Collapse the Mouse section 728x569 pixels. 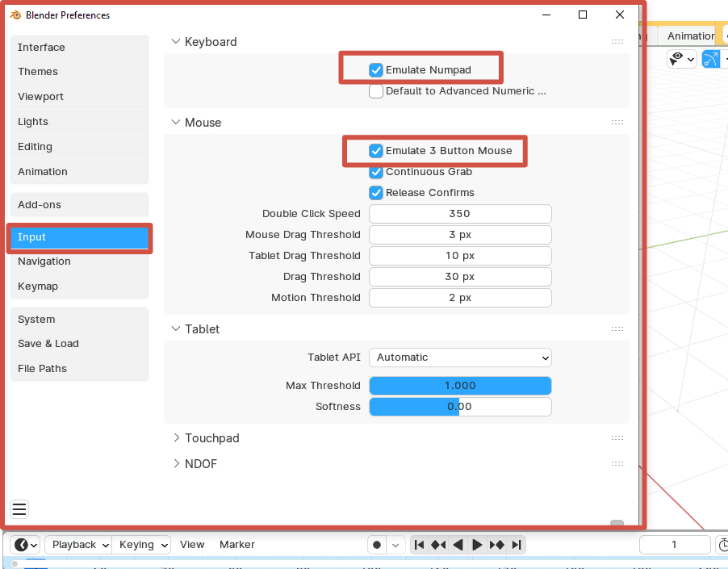175,123
